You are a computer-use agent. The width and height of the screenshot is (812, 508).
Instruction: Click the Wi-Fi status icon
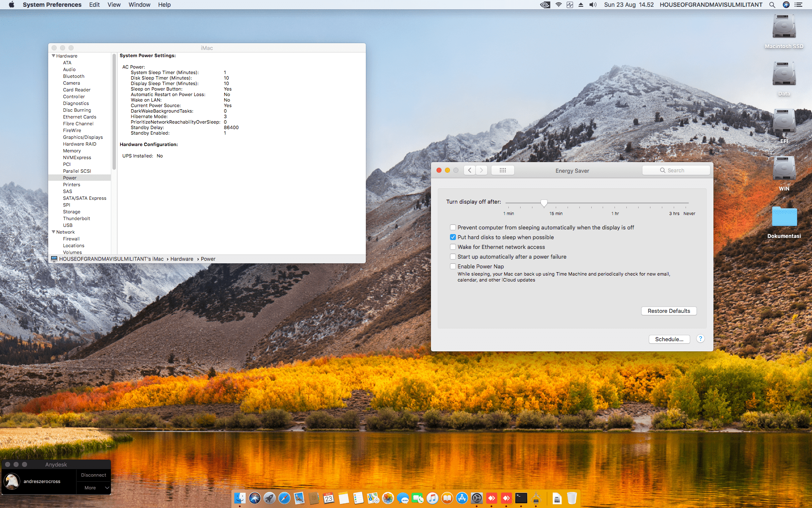point(559,5)
